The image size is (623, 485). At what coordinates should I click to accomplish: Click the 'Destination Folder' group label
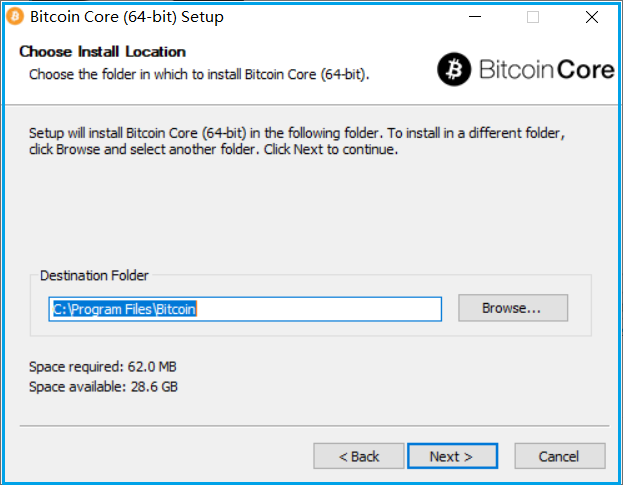[94, 275]
